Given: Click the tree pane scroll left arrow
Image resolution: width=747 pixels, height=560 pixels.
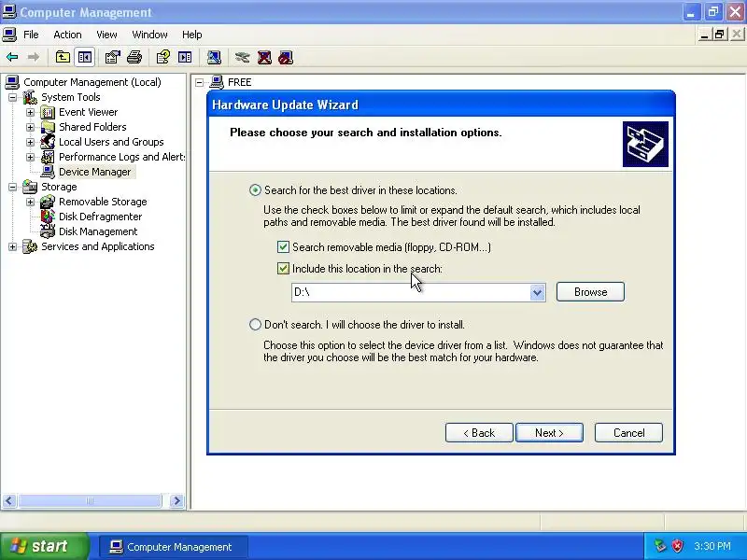Looking at the screenshot, I should tap(9, 500).
